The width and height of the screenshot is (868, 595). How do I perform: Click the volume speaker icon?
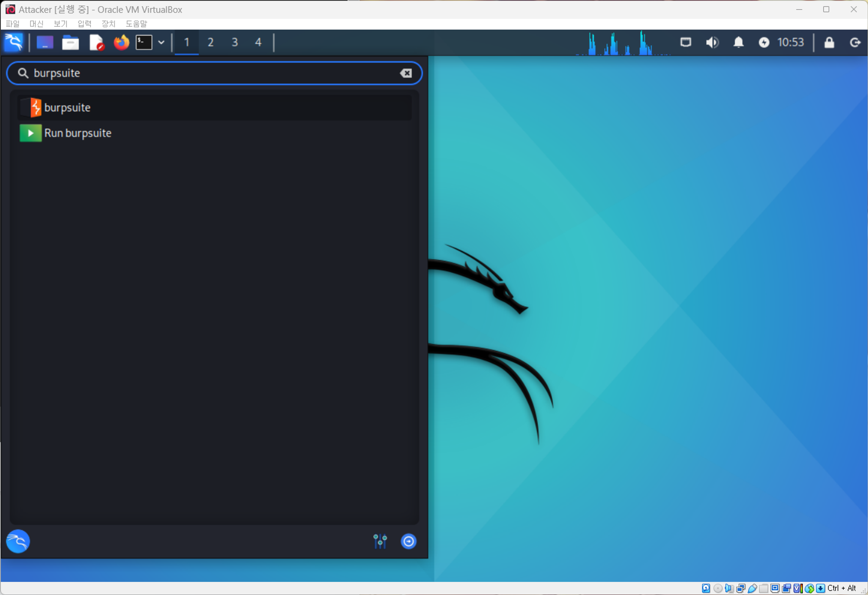(712, 42)
